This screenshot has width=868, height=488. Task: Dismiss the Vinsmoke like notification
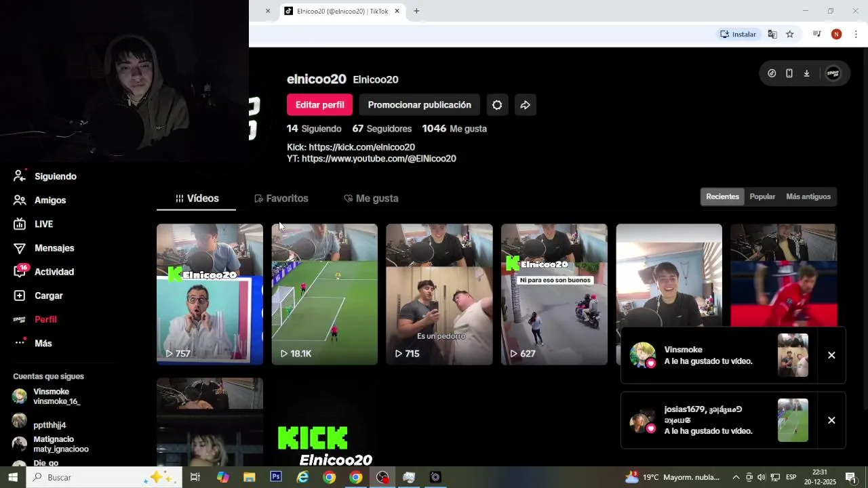(831, 355)
